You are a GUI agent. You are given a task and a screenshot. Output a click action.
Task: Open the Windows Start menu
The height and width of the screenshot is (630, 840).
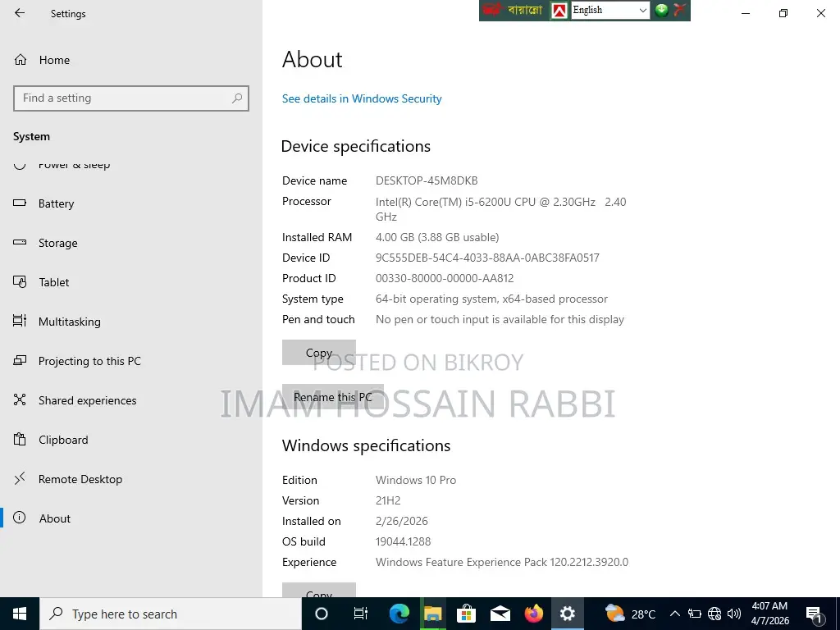point(20,614)
